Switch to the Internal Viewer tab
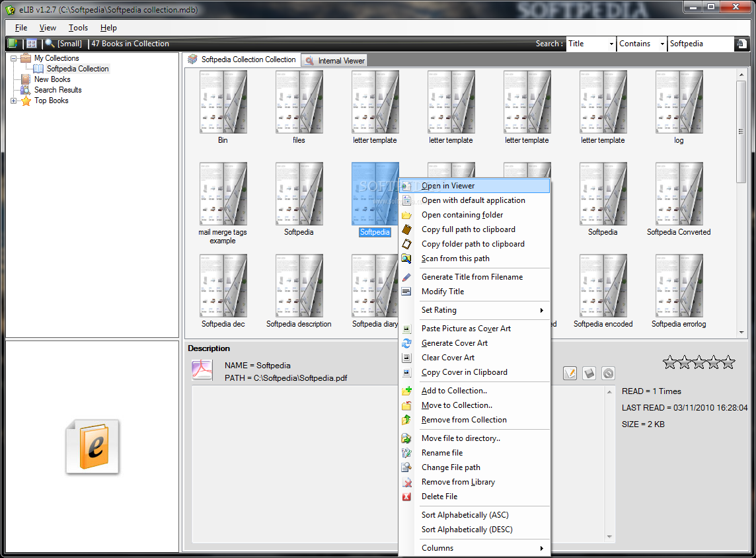The height and width of the screenshot is (558, 756). pyautogui.click(x=334, y=60)
